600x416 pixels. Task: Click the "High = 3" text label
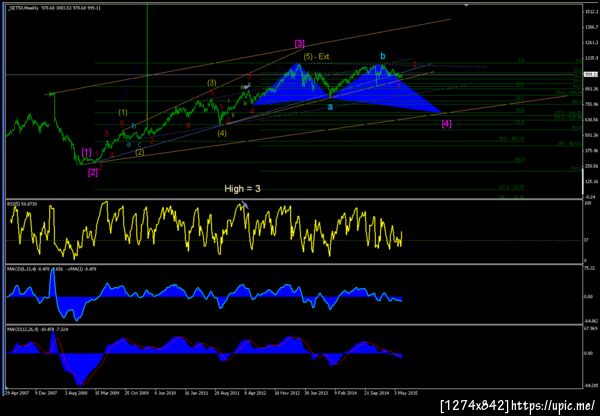[242, 189]
